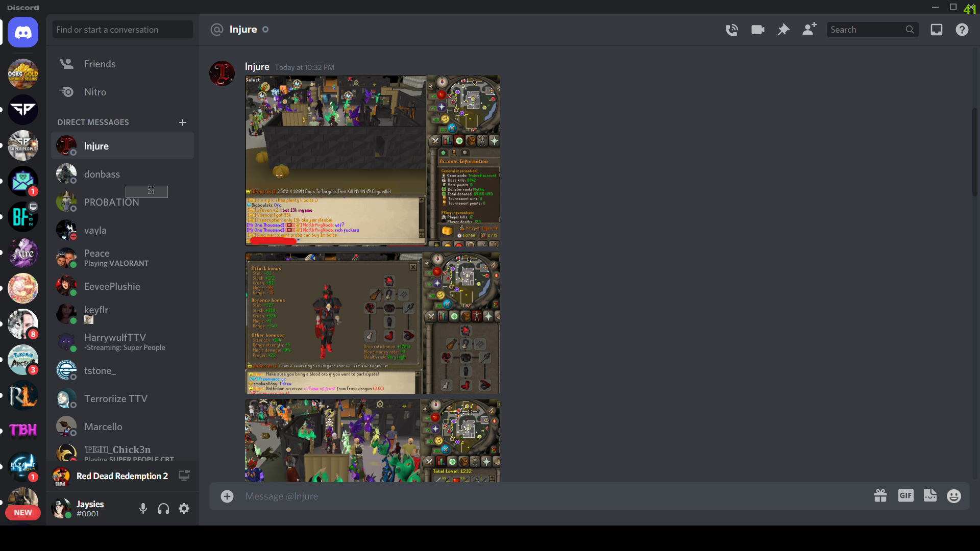The height and width of the screenshot is (551, 980).
Task: Create a new direct message
Action: click(x=183, y=122)
